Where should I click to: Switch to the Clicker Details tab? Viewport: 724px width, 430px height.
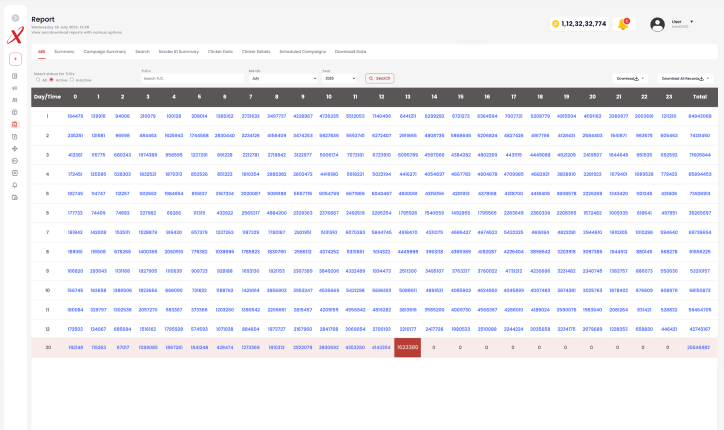(256, 51)
